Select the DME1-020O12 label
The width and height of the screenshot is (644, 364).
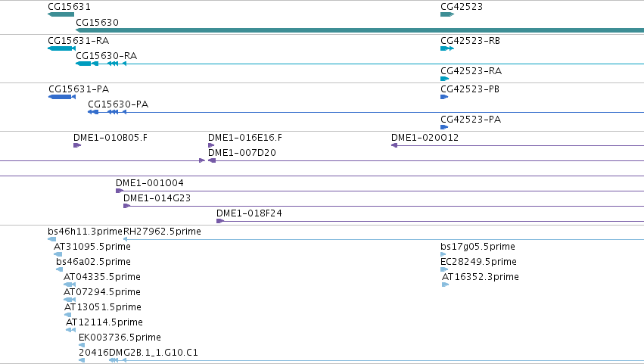coord(425,138)
